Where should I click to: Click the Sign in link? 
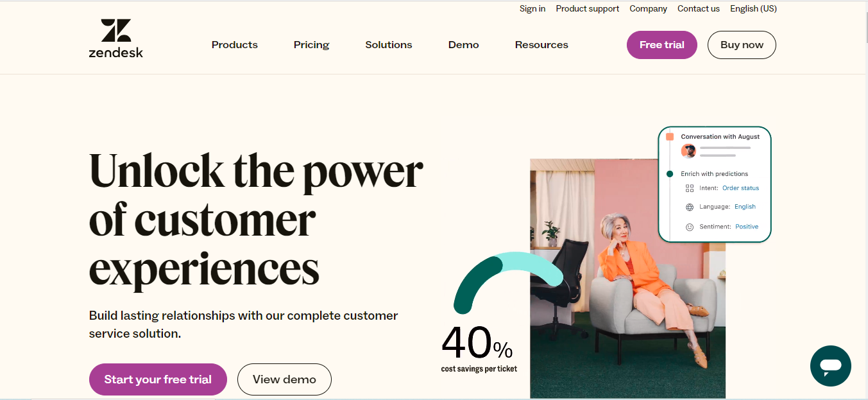(x=532, y=9)
